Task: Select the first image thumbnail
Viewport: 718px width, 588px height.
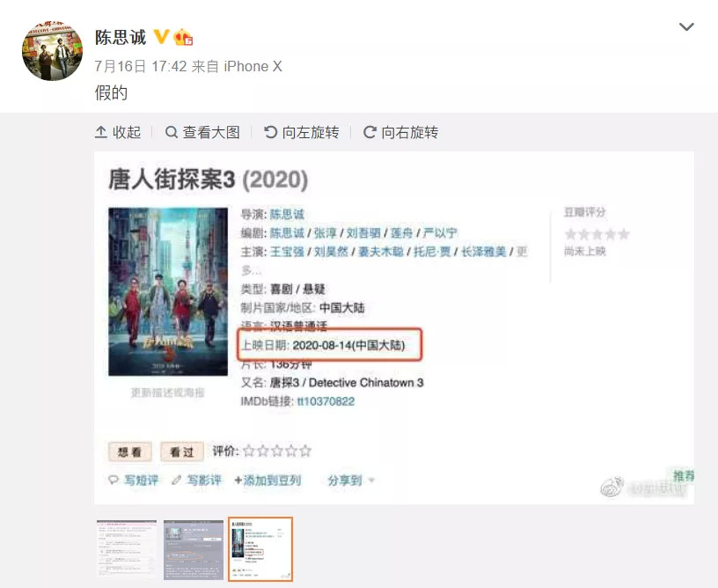Action: pyautogui.click(x=127, y=548)
